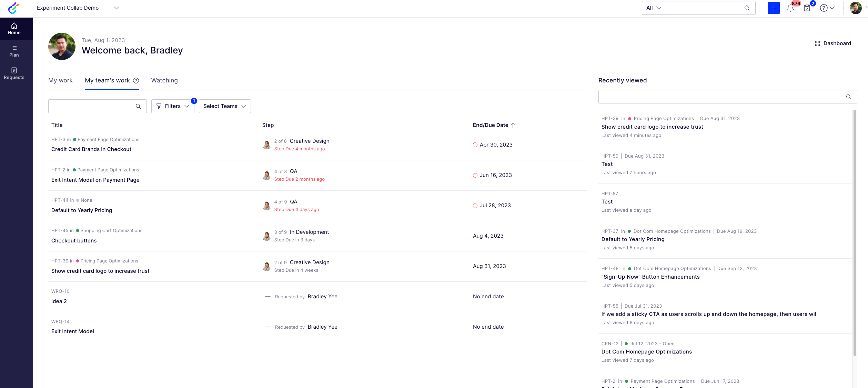The width and height of the screenshot is (868, 388).
Task: Open Credit Card Brands in Checkout task
Action: click(x=91, y=149)
